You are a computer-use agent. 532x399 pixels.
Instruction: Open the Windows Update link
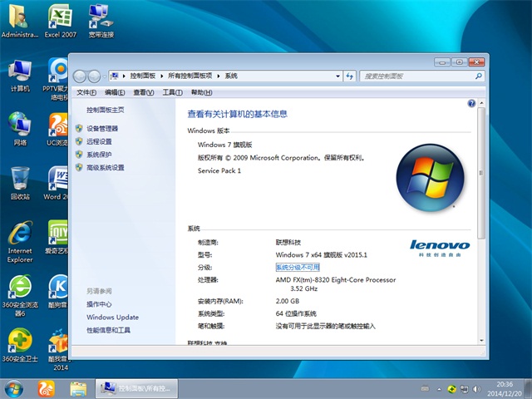112,318
